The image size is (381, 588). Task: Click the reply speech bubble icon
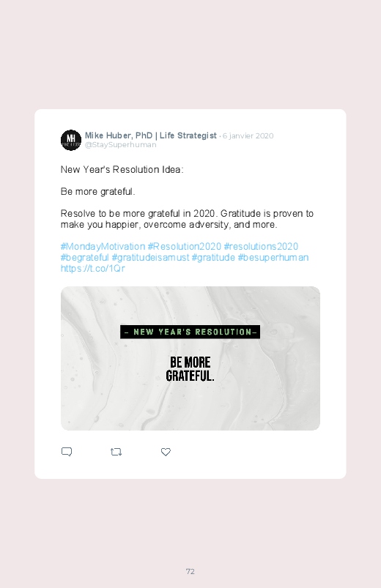coord(67,452)
